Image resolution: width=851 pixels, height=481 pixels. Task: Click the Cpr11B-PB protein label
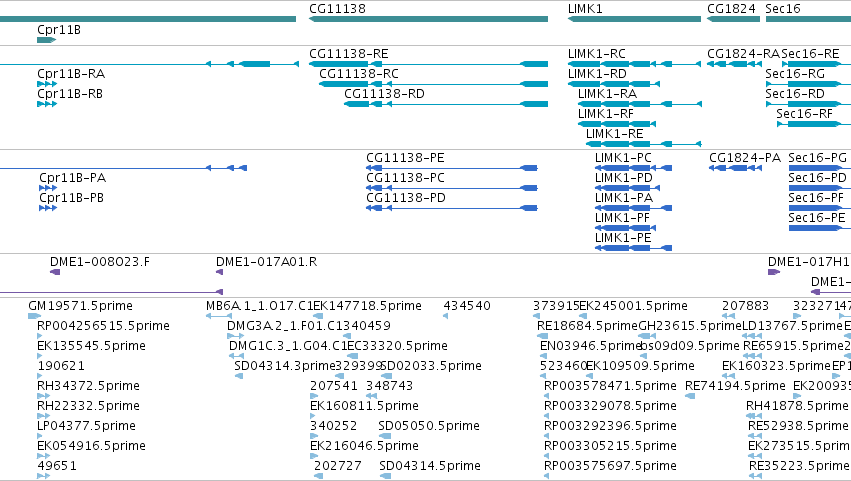tap(71, 198)
